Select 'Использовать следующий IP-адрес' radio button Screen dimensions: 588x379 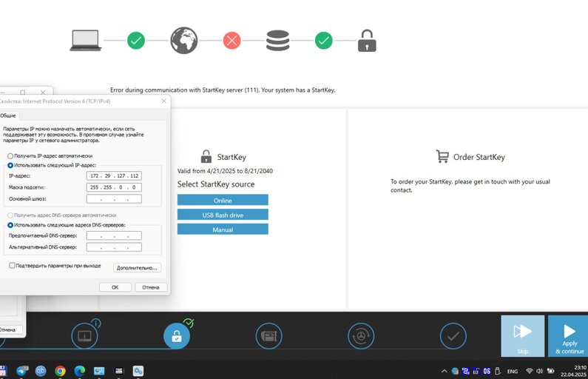[x=10, y=165]
